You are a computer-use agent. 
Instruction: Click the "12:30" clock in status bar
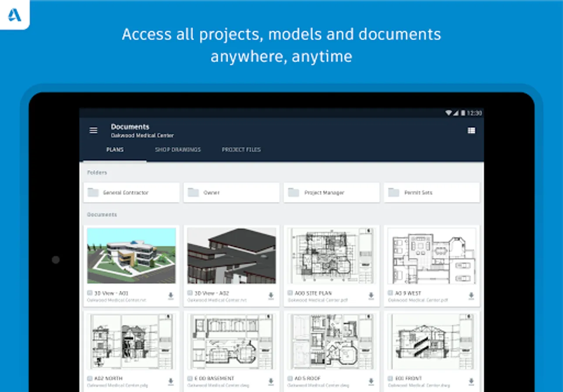[x=474, y=113]
